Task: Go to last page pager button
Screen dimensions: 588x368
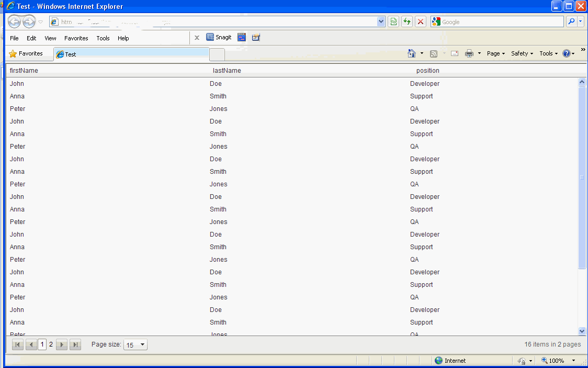Action: (75, 344)
